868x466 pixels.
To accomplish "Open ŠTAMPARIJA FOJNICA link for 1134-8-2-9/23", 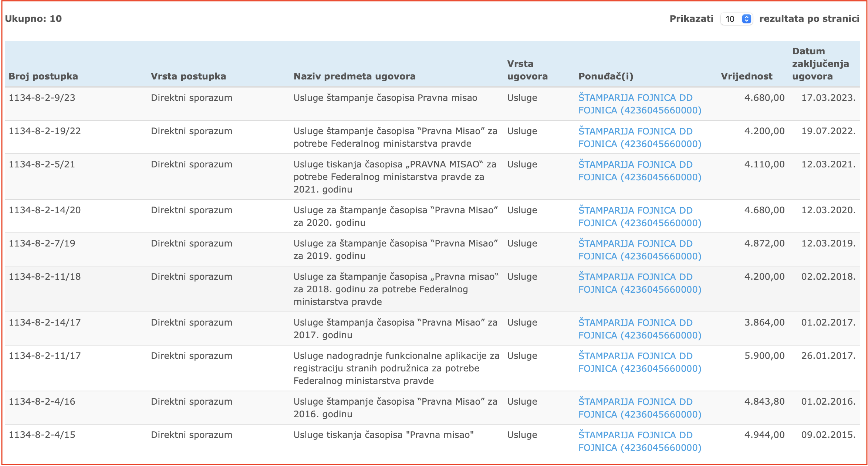I will (640, 104).
